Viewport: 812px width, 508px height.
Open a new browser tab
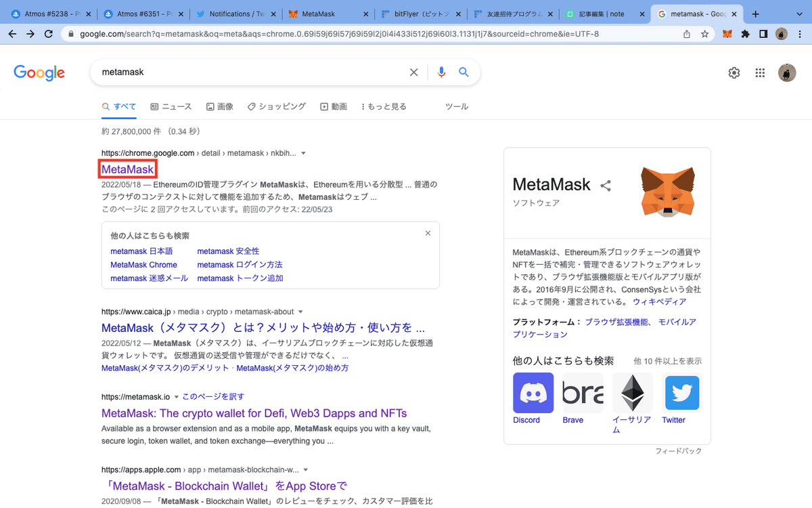tap(756, 14)
